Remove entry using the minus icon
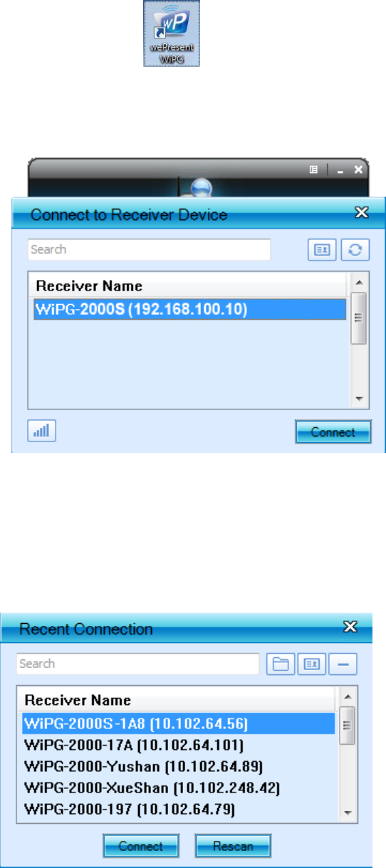The image size is (386, 868). pyautogui.click(x=343, y=664)
